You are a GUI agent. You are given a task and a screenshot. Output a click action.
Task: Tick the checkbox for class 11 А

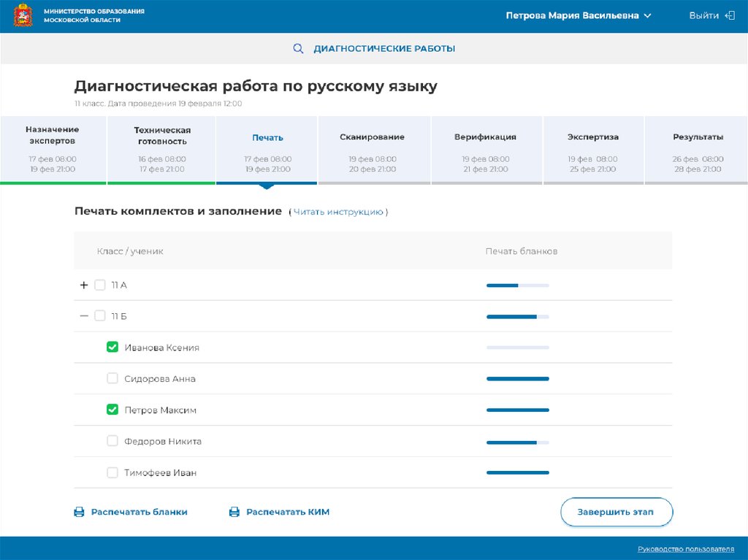tap(100, 285)
